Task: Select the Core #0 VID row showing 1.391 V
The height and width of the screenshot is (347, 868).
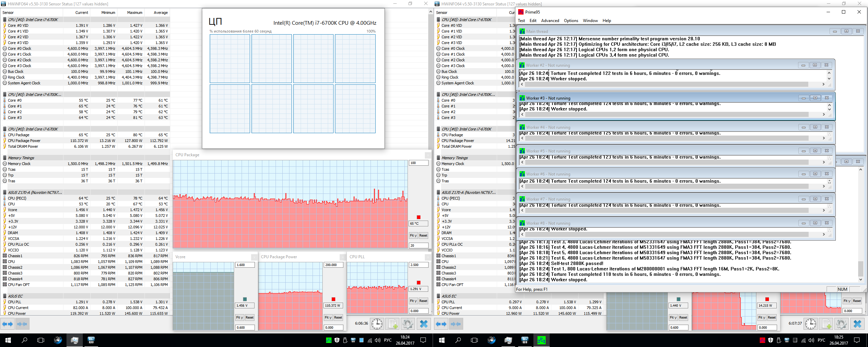Action: [85, 25]
